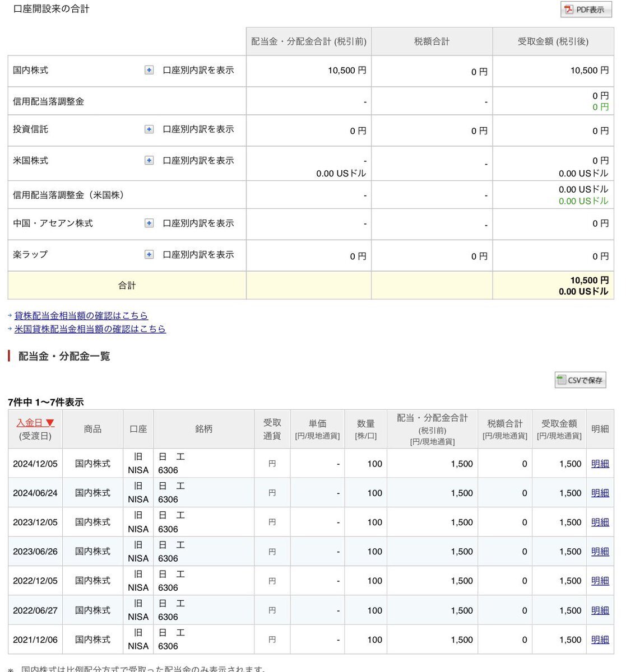The height and width of the screenshot is (672, 626).
Task: Open 明細 for 2022/12/05 dividend
Action: pyautogui.click(x=600, y=581)
